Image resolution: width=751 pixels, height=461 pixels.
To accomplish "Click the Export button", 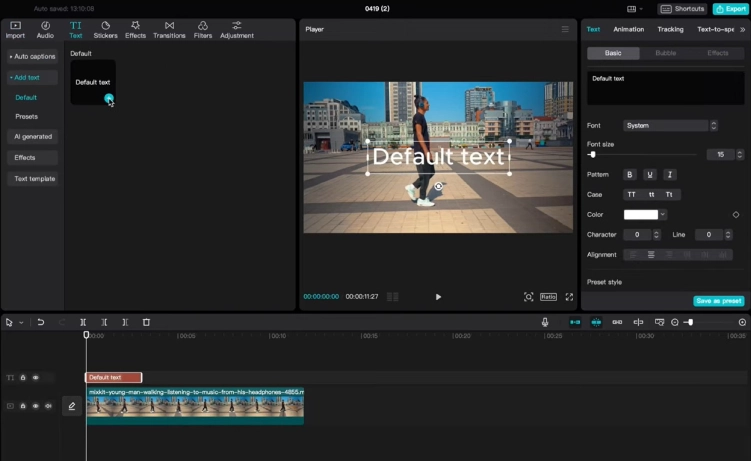I will point(730,9).
